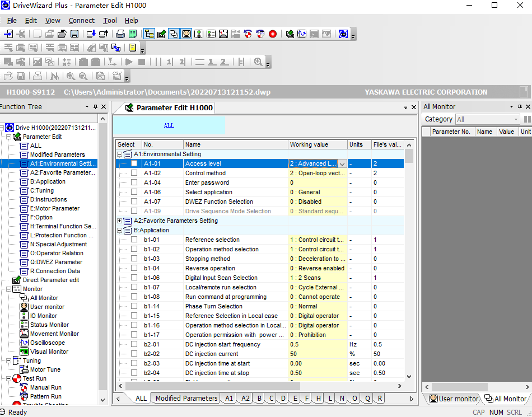Click the Working value column header
This screenshot has width=532, height=417.
click(x=318, y=144)
